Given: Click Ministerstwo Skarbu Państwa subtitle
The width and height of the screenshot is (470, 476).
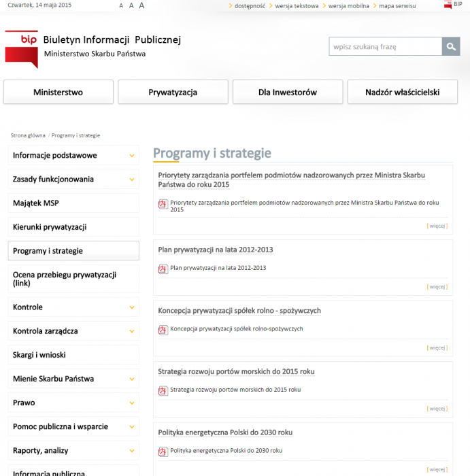Looking at the screenshot, I should click(95, 54).
